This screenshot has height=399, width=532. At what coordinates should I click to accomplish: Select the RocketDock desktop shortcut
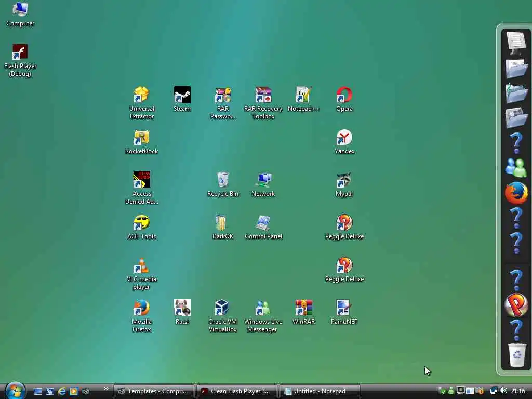pos(141,142)
